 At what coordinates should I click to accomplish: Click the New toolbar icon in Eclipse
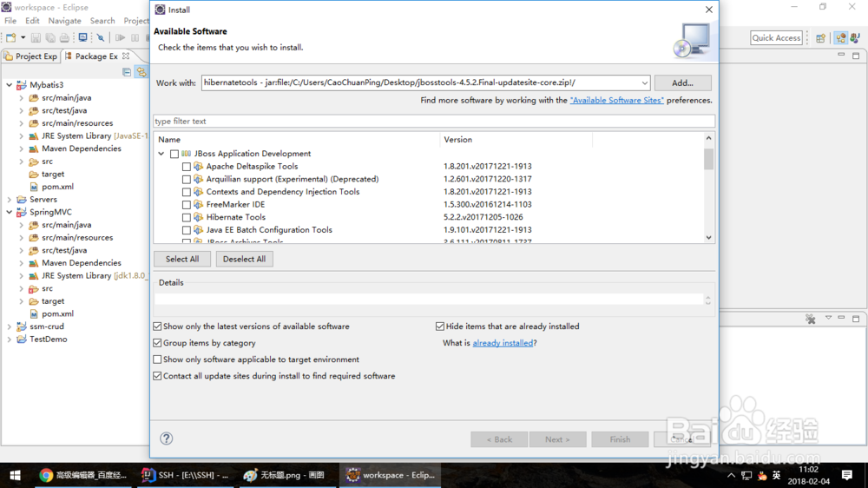[x=11, y=37]
